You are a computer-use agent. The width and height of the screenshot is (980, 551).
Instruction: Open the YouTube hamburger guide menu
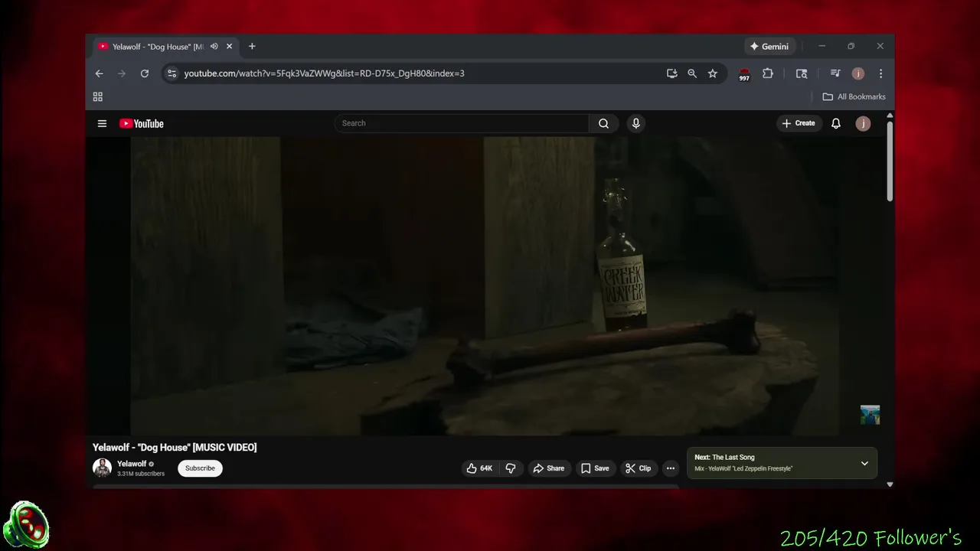(x=102, y=123)
